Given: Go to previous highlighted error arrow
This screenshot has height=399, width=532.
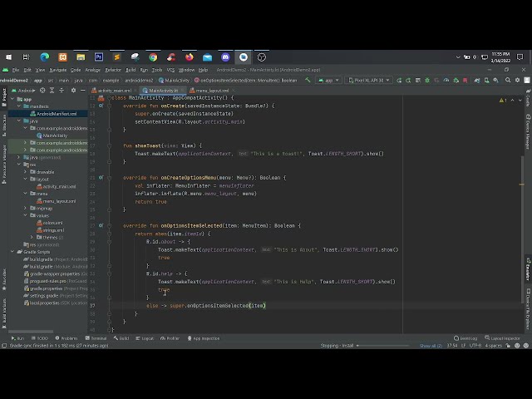Looking at the screenshot, I should (512, 100).
